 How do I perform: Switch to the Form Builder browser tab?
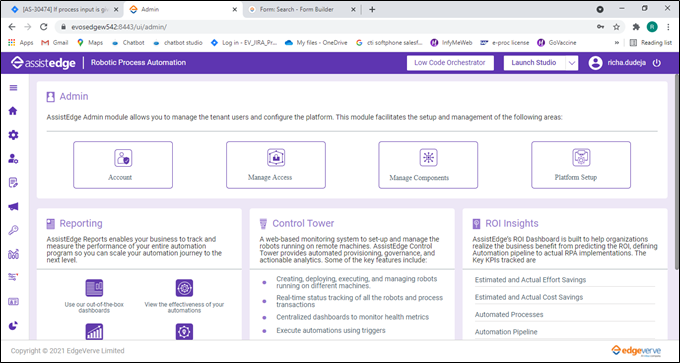point(302,10)
